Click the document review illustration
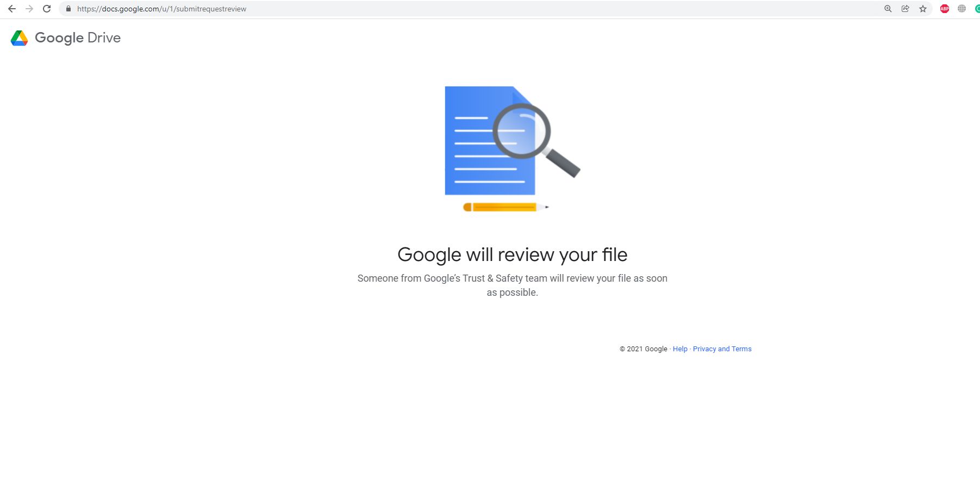 tap(513, 149)
